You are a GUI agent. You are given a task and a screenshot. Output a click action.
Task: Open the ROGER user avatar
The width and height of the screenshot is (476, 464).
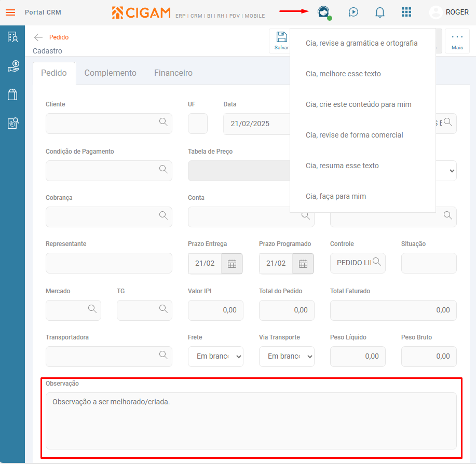(436, 12)
